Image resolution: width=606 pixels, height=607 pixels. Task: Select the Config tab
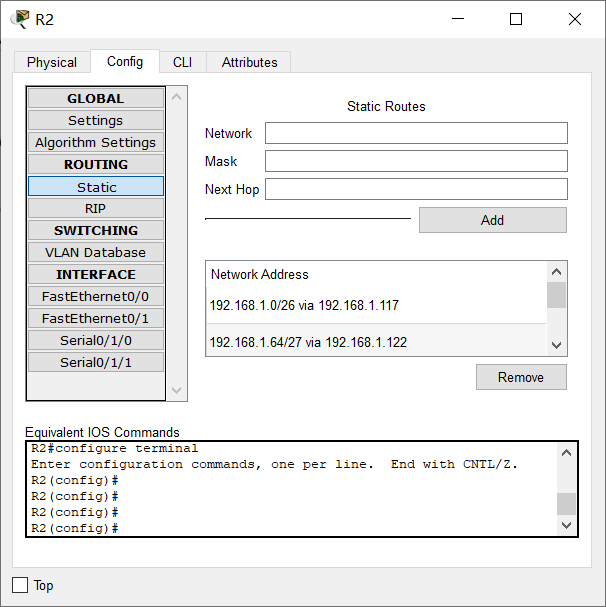(x=125, y=62)
